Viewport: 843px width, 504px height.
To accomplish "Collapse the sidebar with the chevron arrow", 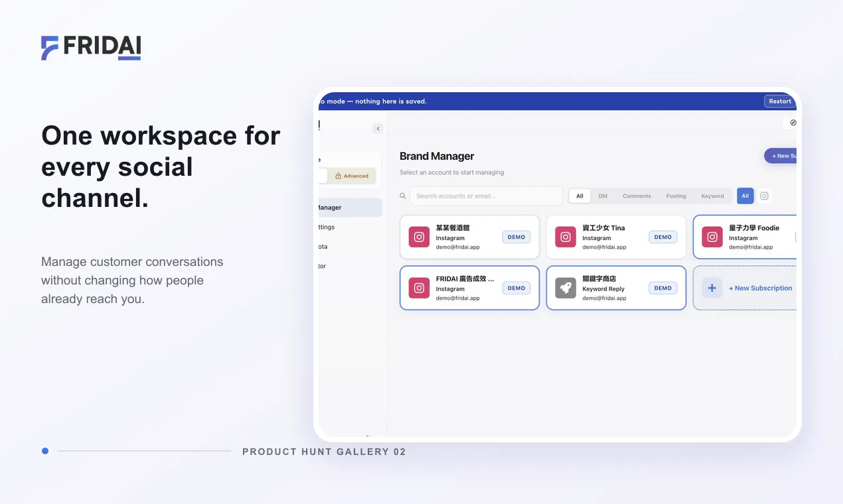I will (378, 129).
